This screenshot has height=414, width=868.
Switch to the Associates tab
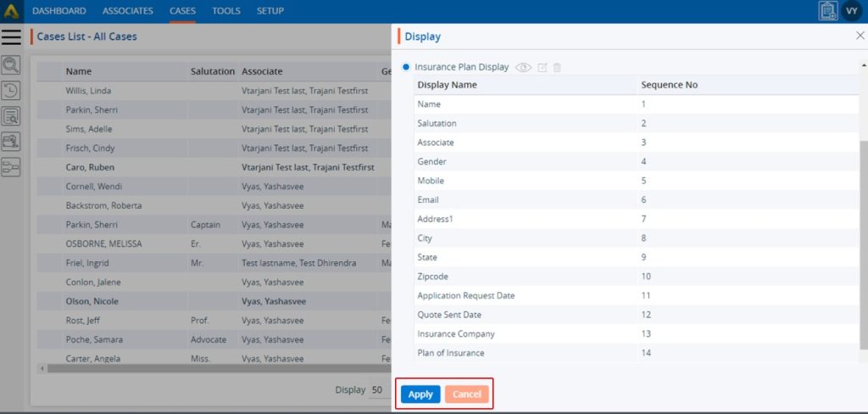click(x=128, y=11)
